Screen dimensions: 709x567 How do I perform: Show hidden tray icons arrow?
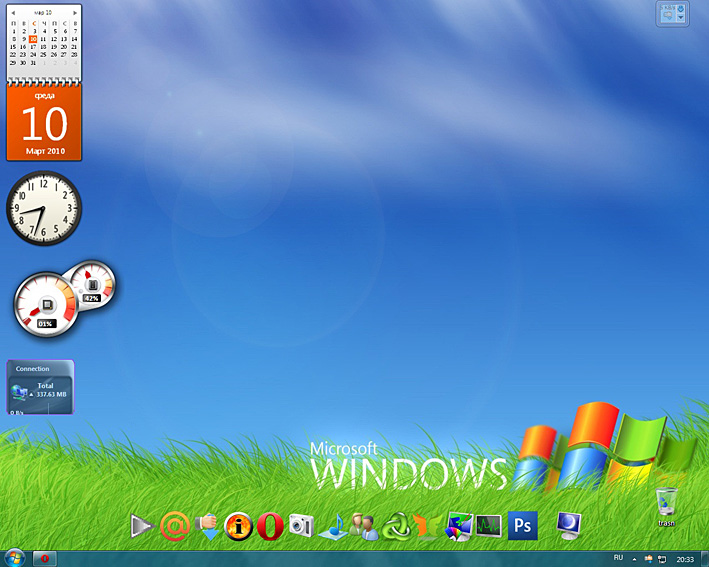pyautogui.click(x=634, y=559)
